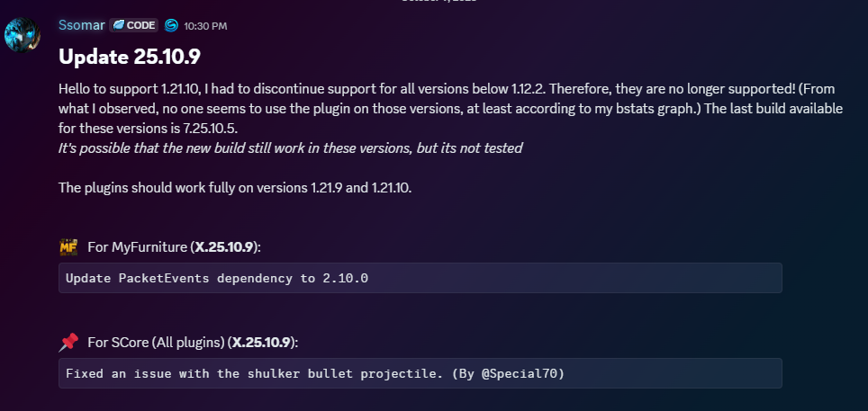This screenshot has height=411, width=868.
Task: Click the italic 'not tested' sentence
Action: click(x=290, y=147)
